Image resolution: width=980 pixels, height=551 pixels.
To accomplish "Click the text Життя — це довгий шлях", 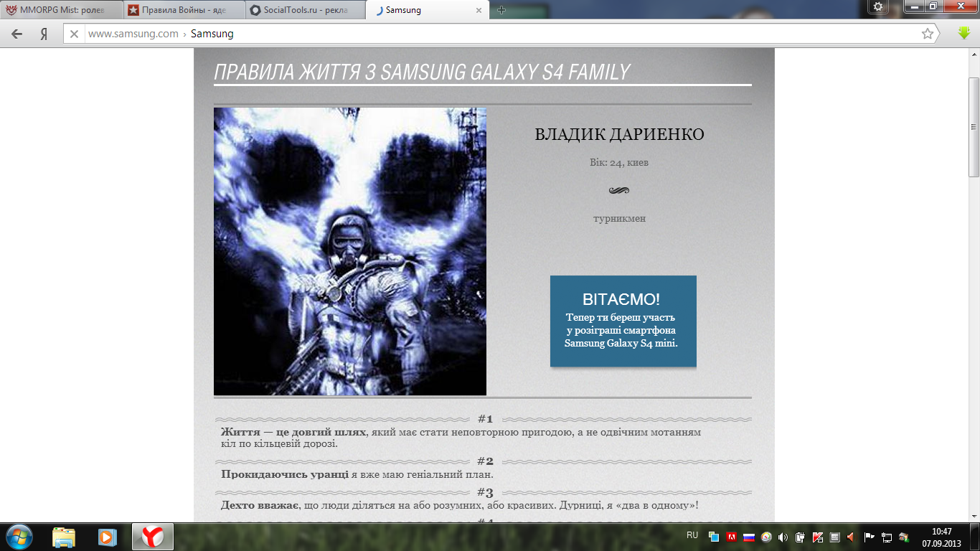I will click(x=294, y=432).
